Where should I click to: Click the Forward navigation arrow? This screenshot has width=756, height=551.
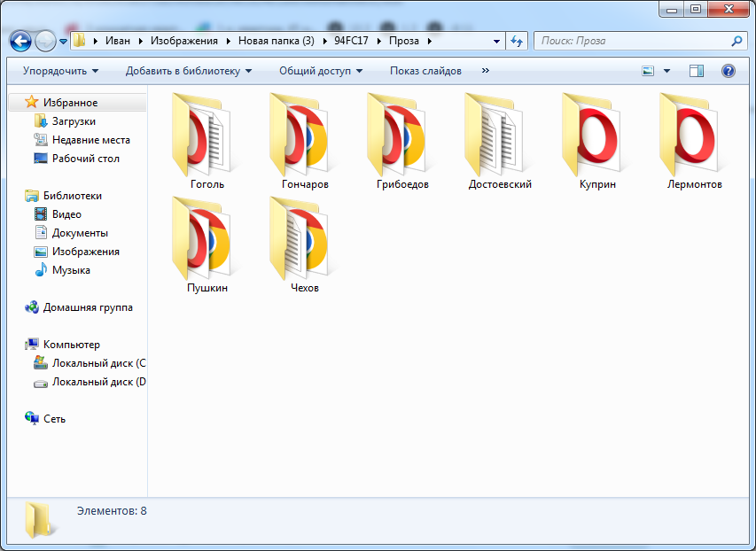[45, 42]
